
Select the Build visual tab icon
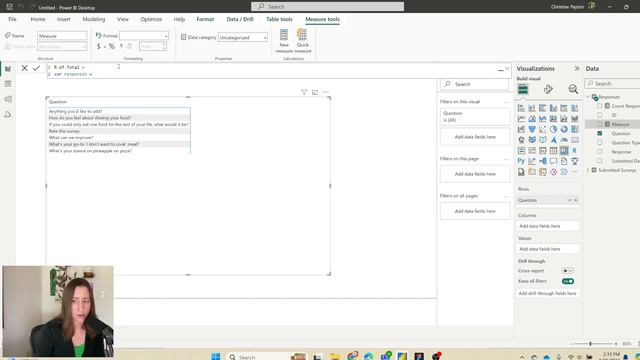tap(523, 89)
